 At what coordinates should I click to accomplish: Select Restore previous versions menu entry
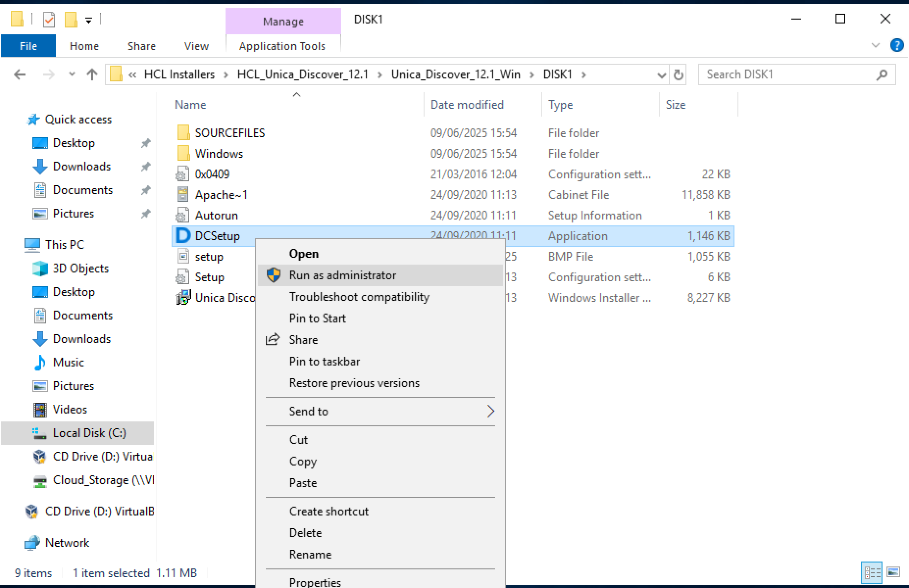coord(380,383)
